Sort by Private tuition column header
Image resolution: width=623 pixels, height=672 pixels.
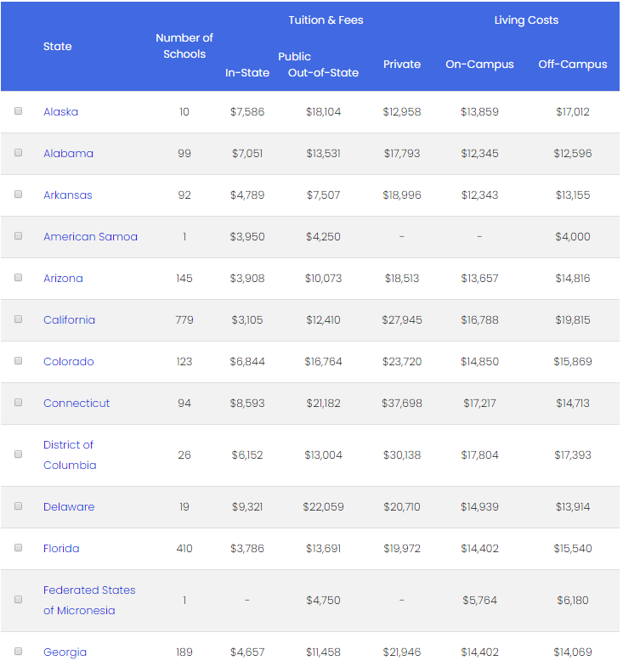pyautogui.click(x=402, y=65)
